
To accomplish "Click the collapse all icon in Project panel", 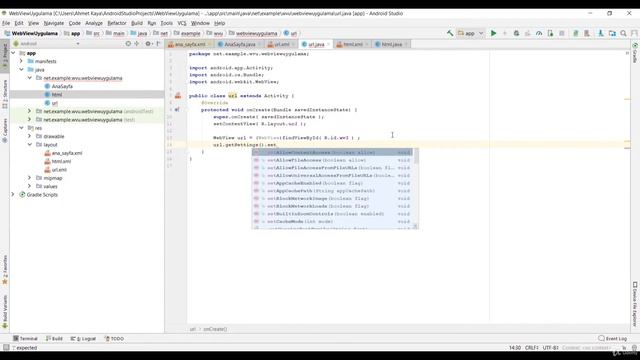I will [137, 43].
